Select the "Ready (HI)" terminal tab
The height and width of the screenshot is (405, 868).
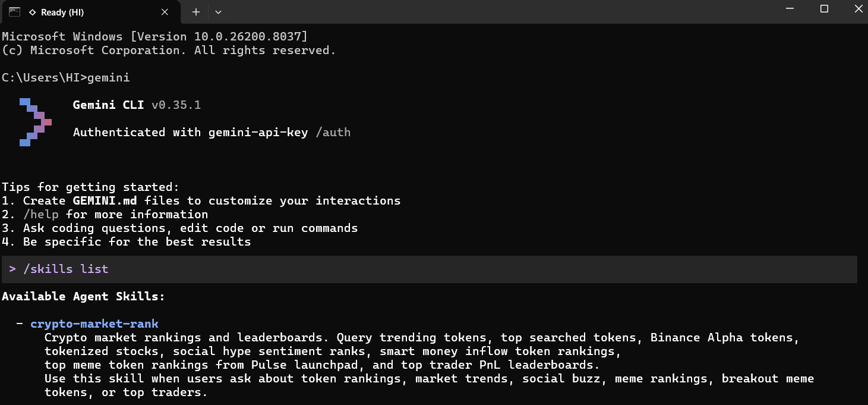coord(89,12)
